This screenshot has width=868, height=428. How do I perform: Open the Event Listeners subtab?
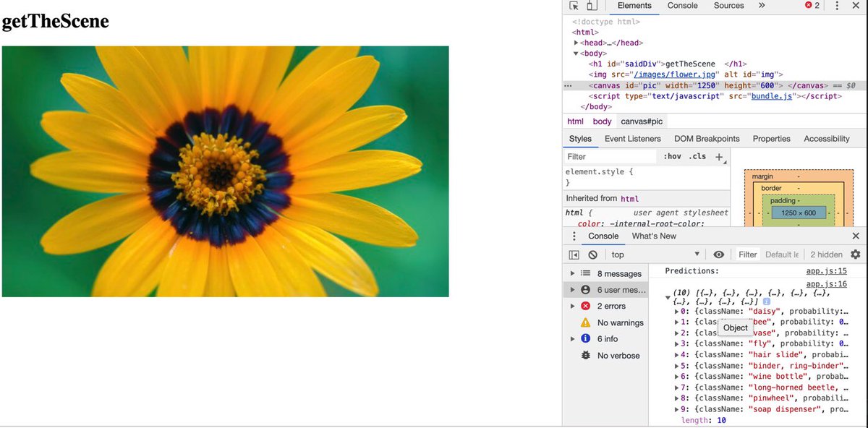tap(632, 139)
